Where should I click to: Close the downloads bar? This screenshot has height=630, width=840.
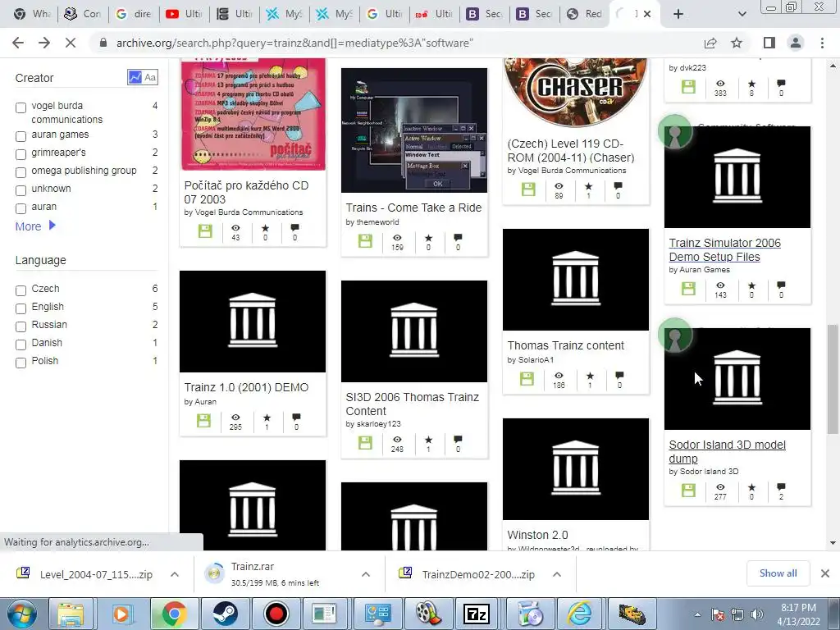(x=825, y=573)
